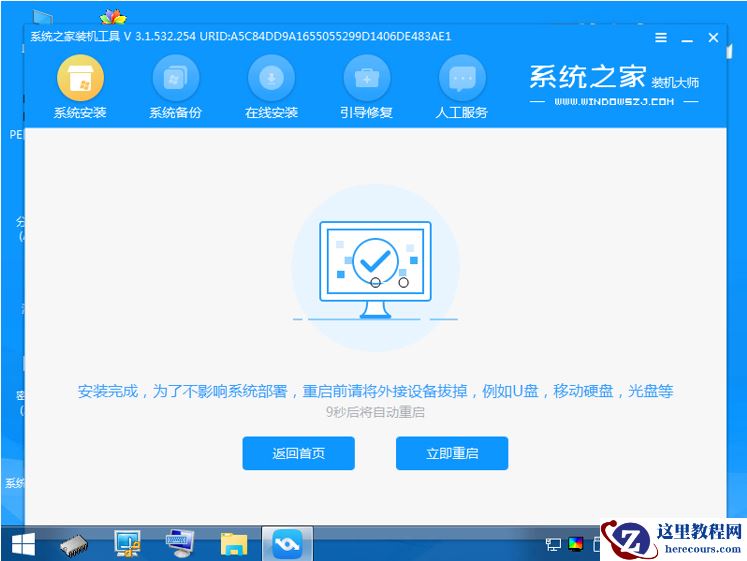
Task: Open File Explorer from the taskbar
Action: (x=234, y=544)
